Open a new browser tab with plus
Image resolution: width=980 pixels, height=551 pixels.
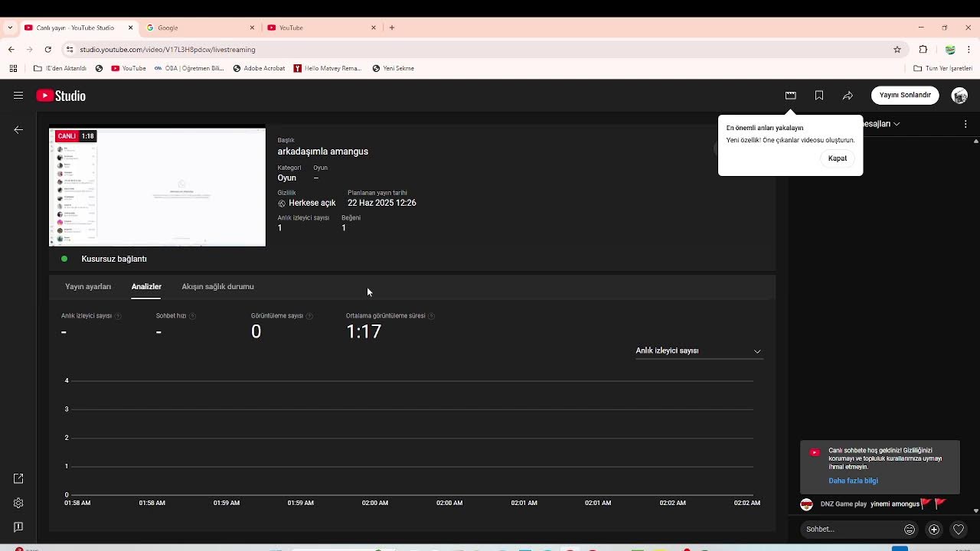pos(392,28)
